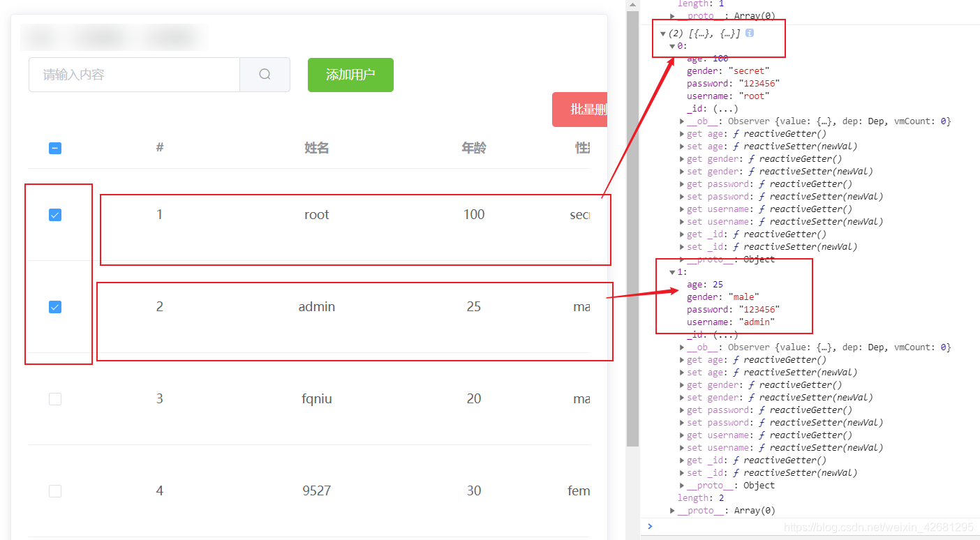Click row number 3 in the table

160,399
